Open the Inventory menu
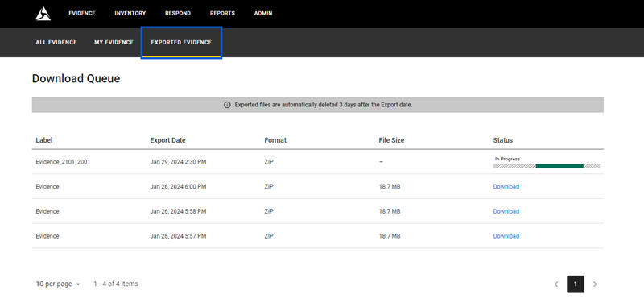644x307 pixels. [130, 13]
